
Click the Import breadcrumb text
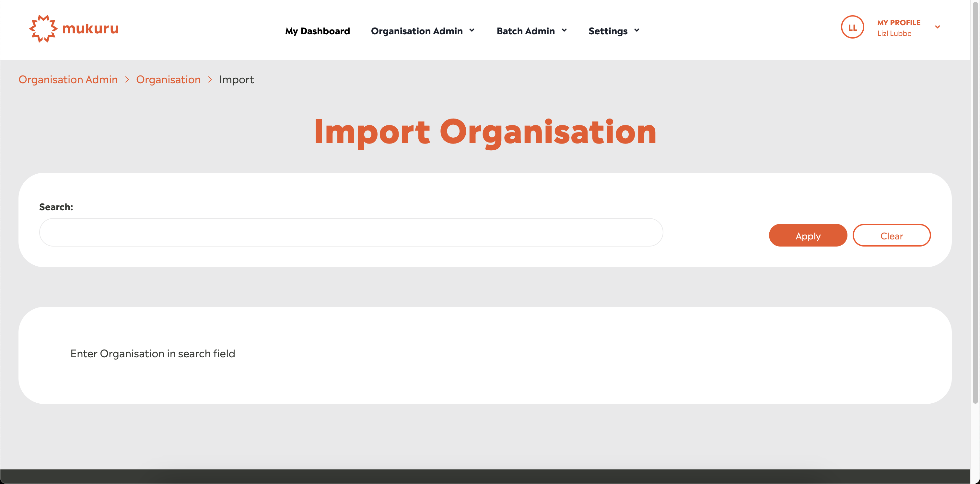[x=236, y=79]
